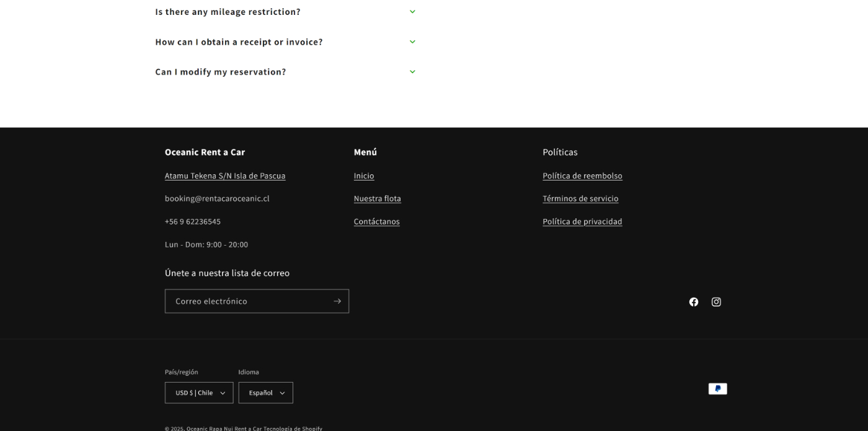
Task: Open Política de privacidad link
Action: (x=582, y=222)
